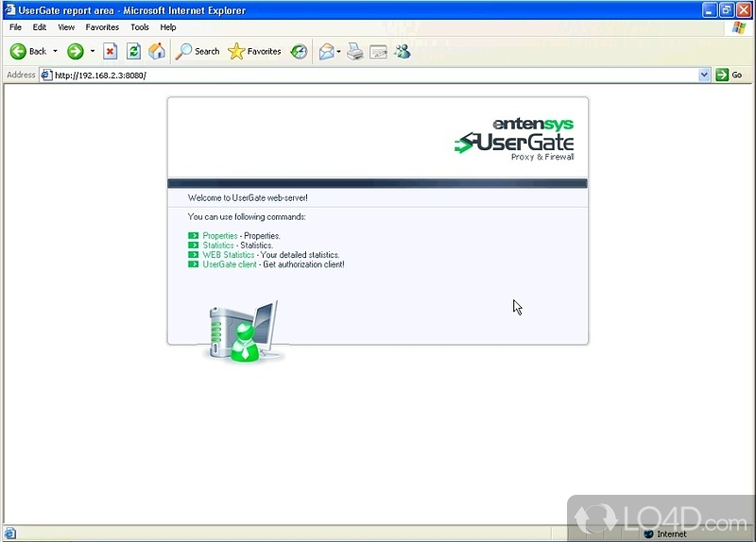Open the Tools menu
Screen dimensions: 756x542
click(140, 27)
